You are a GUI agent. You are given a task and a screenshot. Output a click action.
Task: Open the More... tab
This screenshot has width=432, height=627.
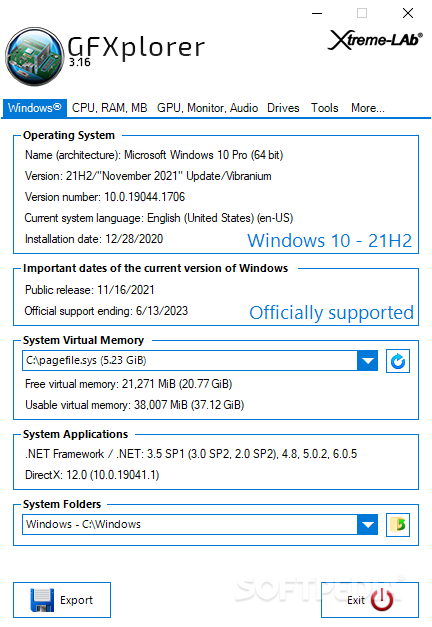click(368, 108)
